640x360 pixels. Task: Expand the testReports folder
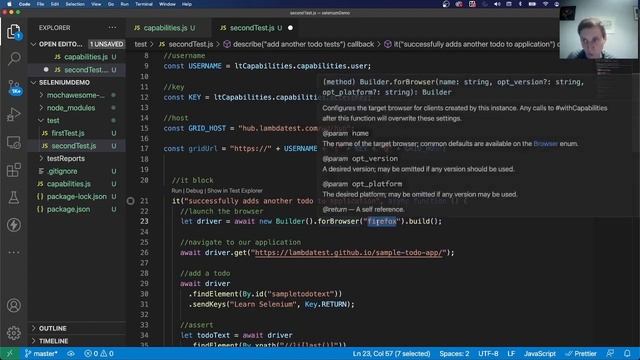(66, 158)
